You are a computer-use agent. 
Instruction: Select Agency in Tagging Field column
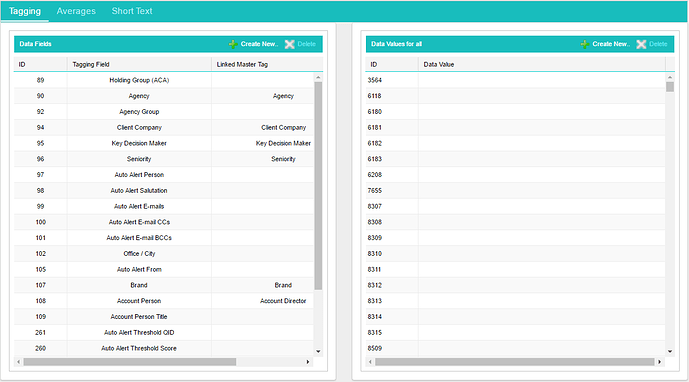pos(139,96)
